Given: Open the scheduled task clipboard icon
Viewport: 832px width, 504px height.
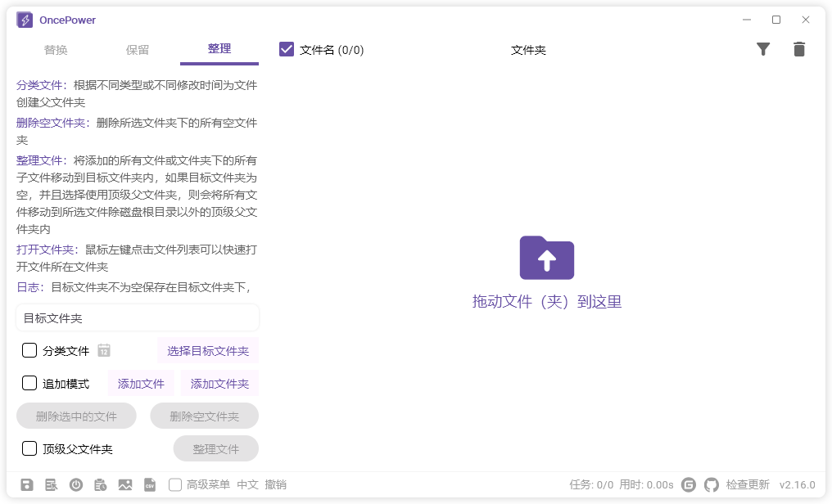Looking at the screenshot, I should pos(101,484).
